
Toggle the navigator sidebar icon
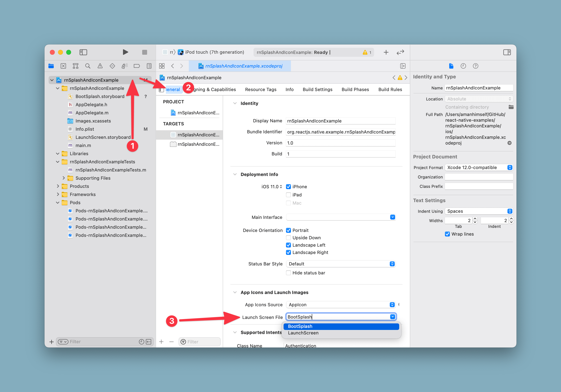click(x=83, y=52)
